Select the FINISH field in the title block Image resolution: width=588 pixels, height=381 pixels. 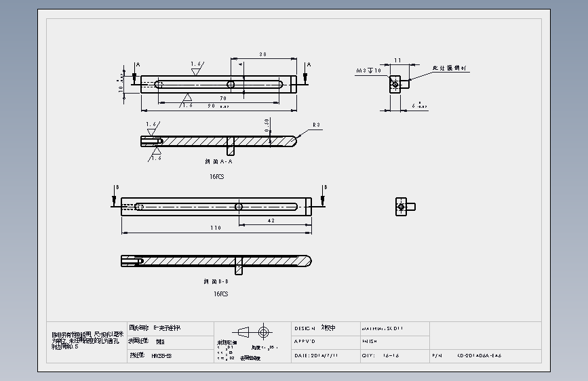click(395, 342)
